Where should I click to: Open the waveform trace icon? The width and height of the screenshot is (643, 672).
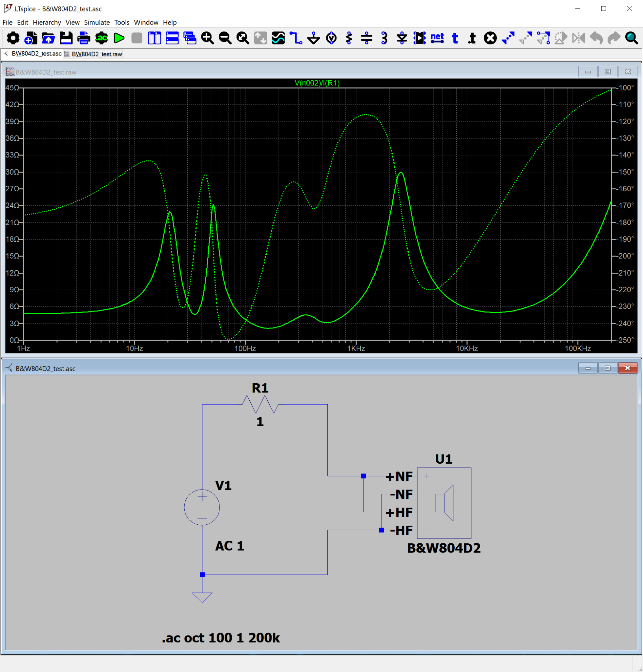click(x=278, y=38)
